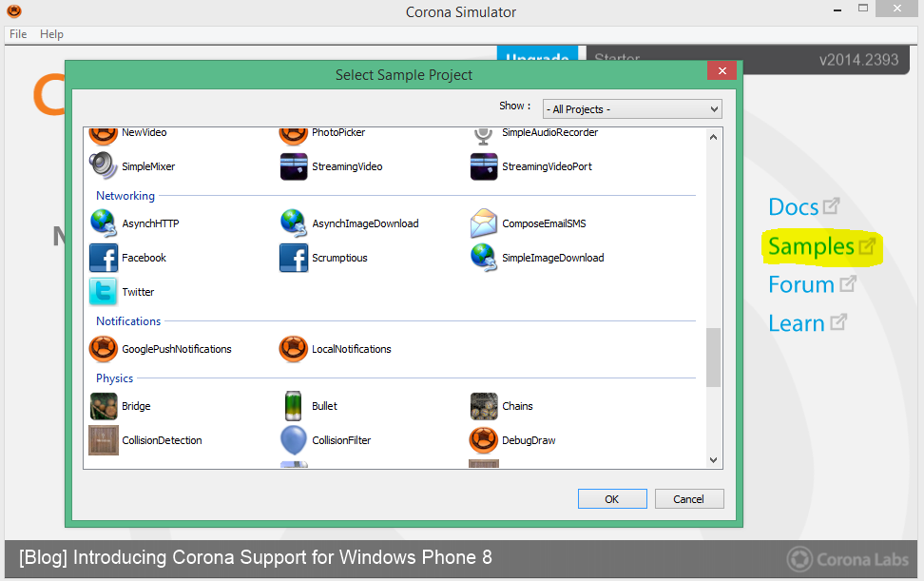Select the DebugDraw project name
Image resolution: width=924 pixels, height=581 pixels.
(529, 441)
